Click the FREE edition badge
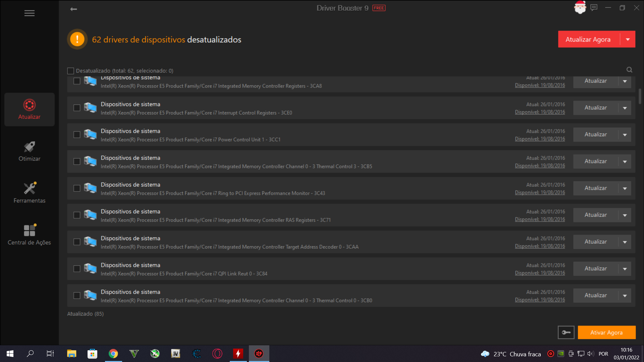644x362 pixels. click(x=379, y=8)
